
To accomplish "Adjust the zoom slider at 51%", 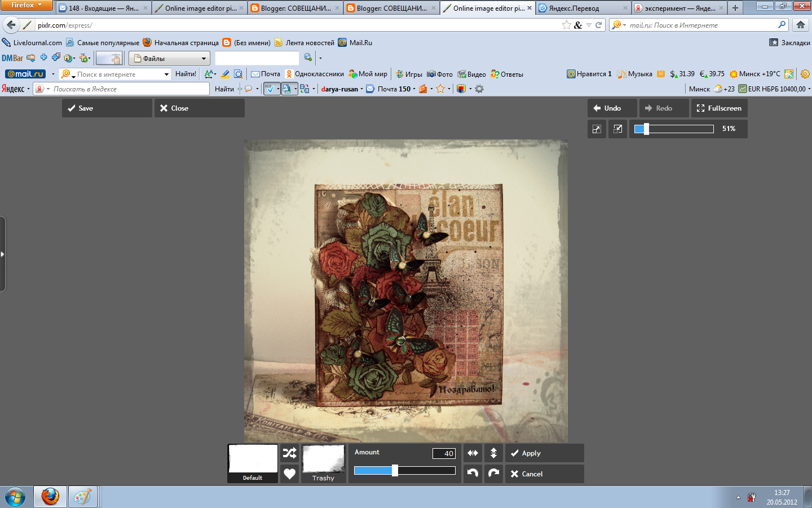I will click(674, 129).
